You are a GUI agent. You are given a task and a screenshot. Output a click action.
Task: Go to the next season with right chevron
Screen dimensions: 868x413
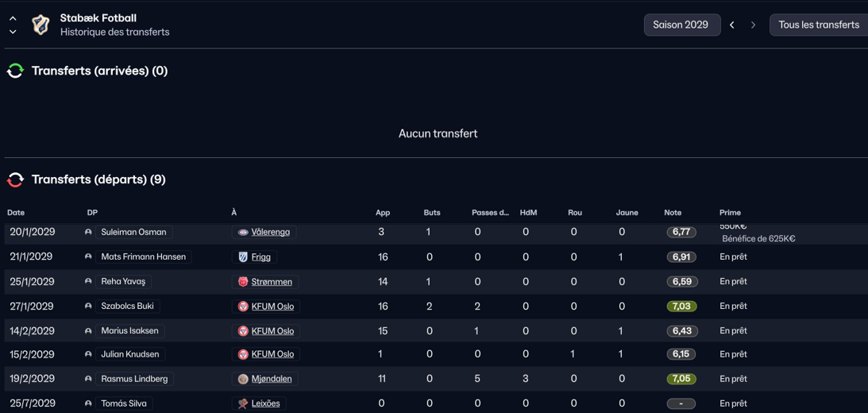(753, 25)
